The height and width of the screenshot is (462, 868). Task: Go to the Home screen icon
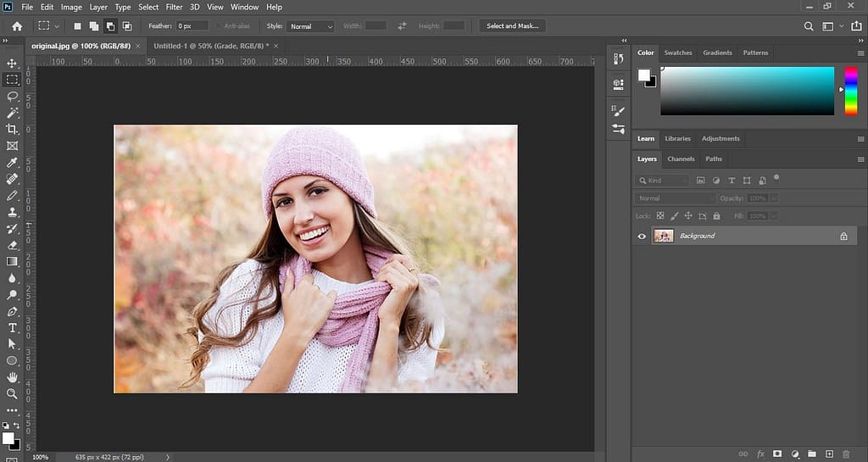point(17,26)
